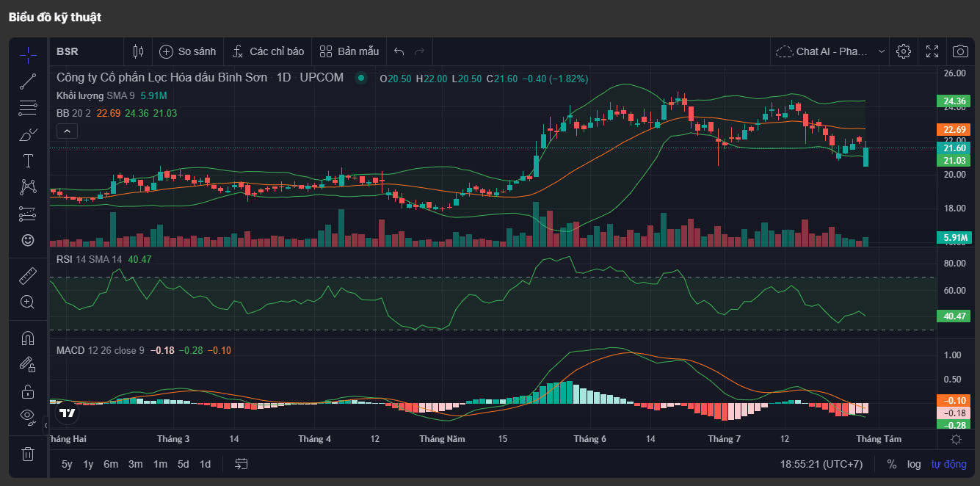Screen dimensions: 980x486
Task: Click the market status indicator dot
Action: 360,78
